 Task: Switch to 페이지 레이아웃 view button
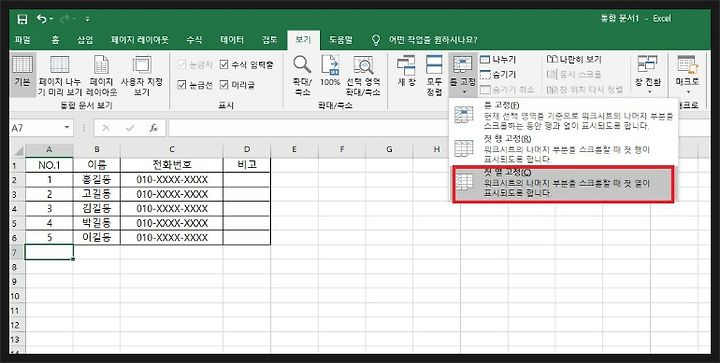click(x=101, y=75)
